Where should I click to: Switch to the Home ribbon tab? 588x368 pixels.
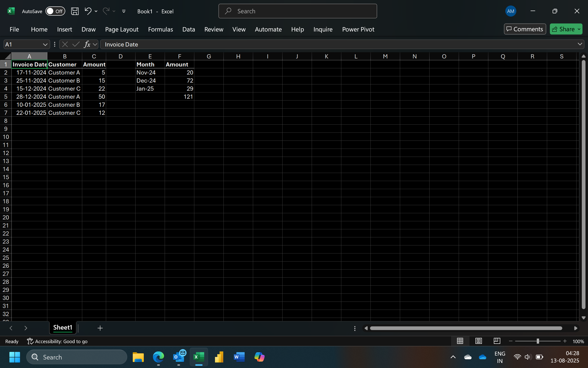(39, 29)
